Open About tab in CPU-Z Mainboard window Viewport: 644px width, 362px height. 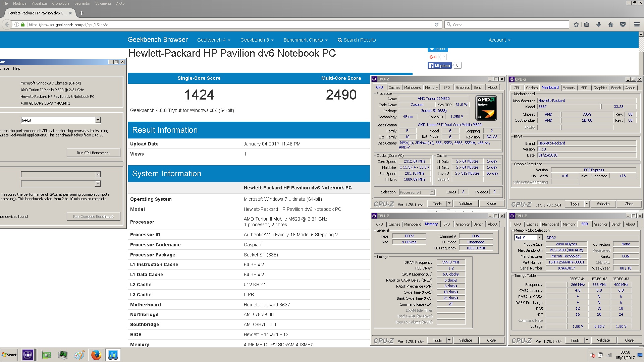[x=630, y=88]
